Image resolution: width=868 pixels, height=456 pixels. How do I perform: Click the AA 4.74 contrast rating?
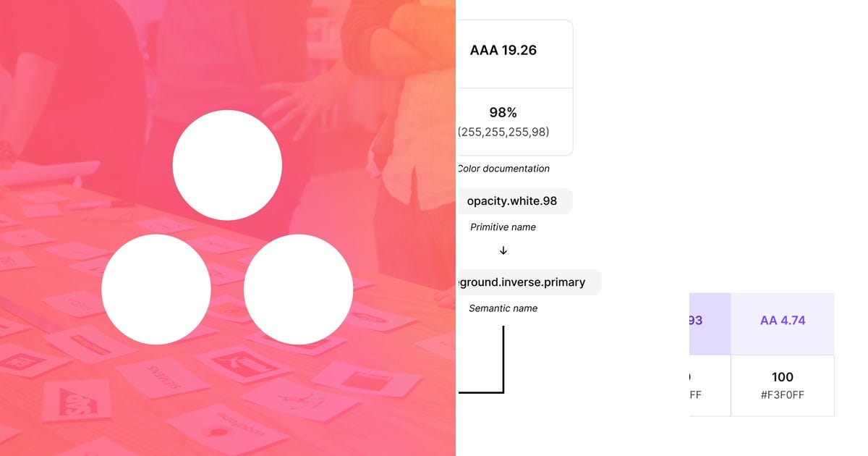click(782, 319)
